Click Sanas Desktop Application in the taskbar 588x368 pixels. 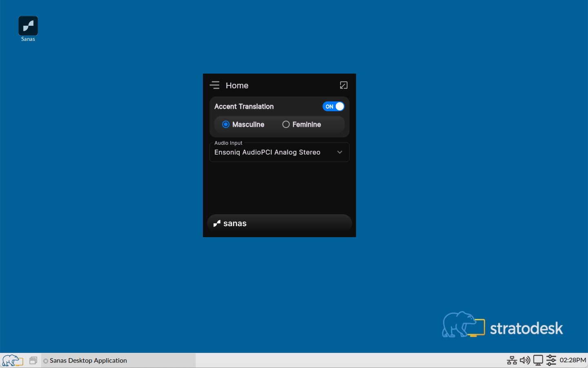coord(88,361)
